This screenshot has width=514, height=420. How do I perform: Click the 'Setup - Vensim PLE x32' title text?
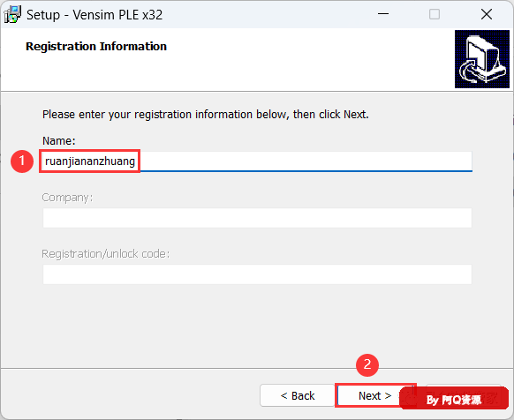94,15
